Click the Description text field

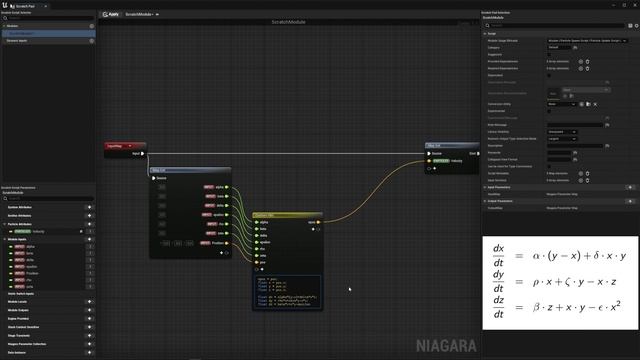pos(575,146)
